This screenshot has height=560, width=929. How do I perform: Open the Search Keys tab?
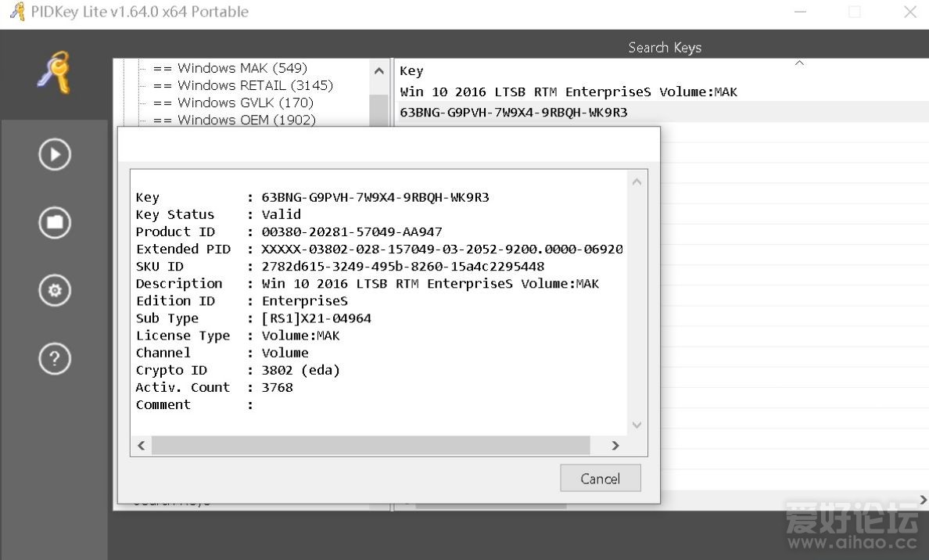tap(665, 48)
